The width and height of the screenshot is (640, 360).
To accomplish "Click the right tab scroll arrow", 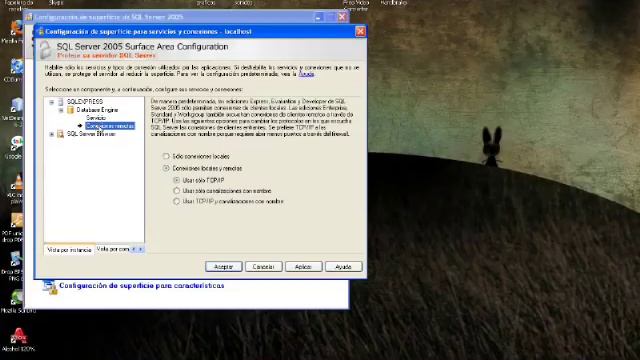I will pos(140,249).
